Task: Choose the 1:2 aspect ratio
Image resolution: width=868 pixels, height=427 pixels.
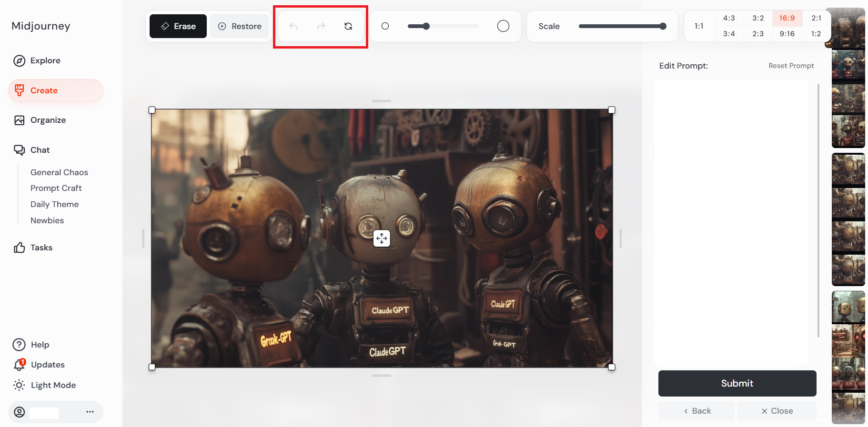Action: pos(816,34)
